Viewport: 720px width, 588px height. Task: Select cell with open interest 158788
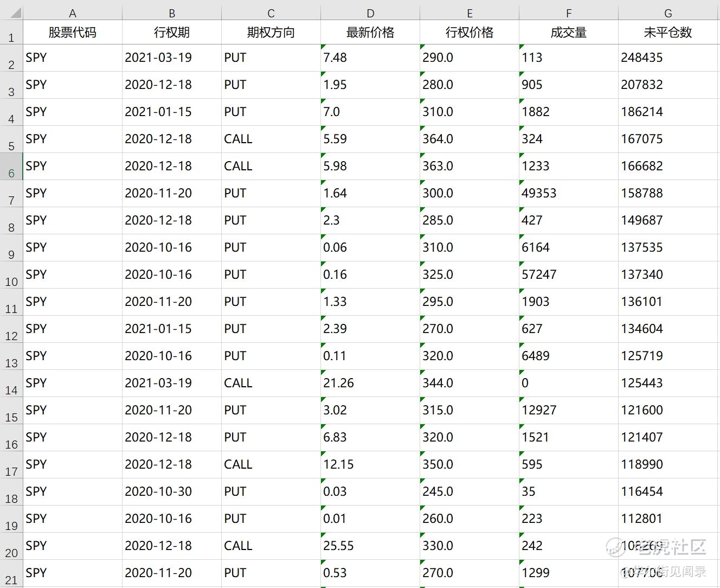tap(668, 194)
